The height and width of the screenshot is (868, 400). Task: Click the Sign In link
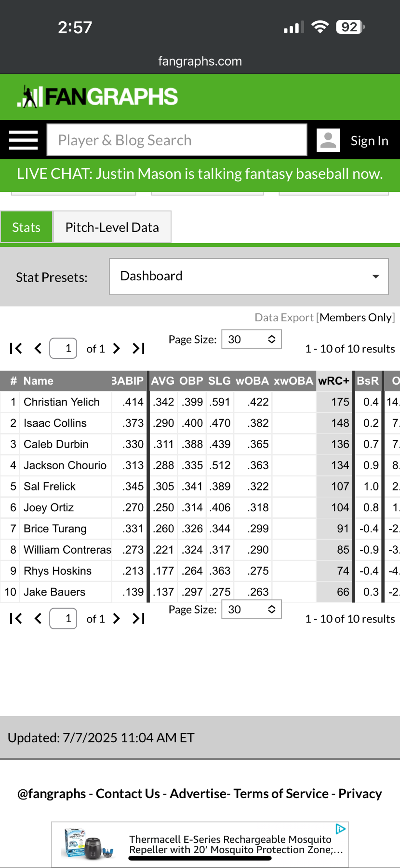[x=369, y=141]
